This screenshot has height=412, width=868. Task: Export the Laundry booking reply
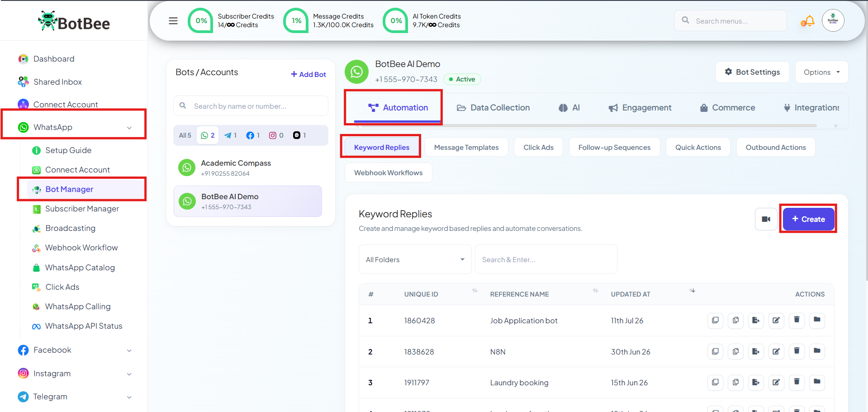pyautogui.click(x=756, y=382)
